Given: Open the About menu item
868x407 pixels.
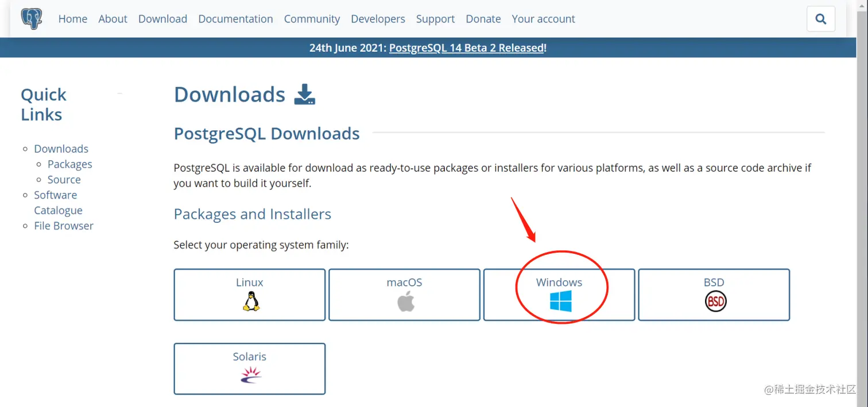Looking at the screenshot, I should [x=113, y=19].
